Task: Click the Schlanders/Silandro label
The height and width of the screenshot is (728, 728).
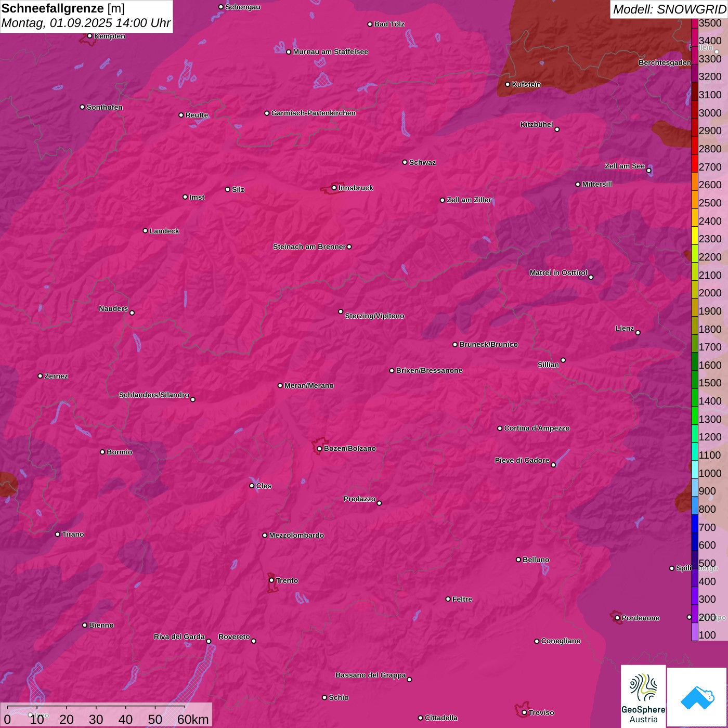Action: [154, 395]
